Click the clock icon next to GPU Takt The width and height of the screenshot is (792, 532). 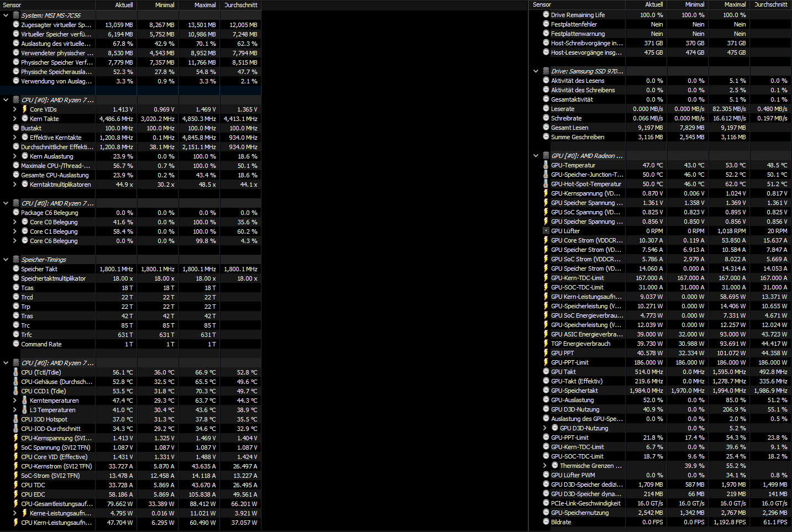pyautogui.click(x=546, y=372)
